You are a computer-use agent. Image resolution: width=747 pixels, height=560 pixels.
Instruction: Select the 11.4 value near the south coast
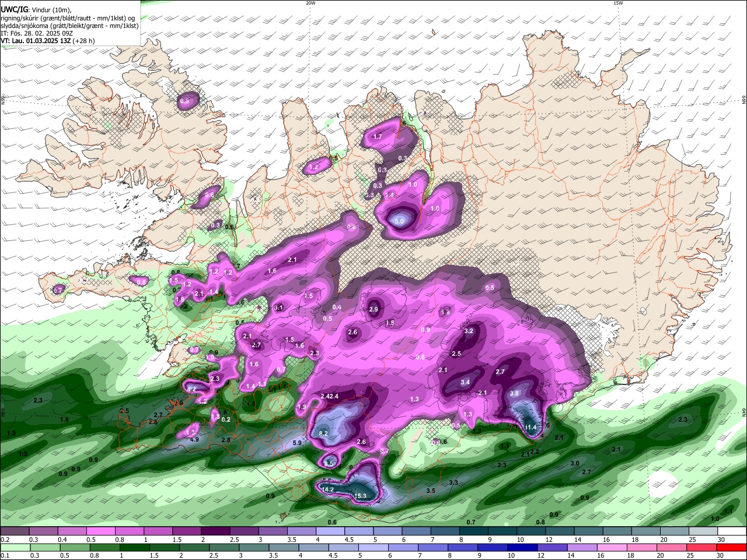530,428
